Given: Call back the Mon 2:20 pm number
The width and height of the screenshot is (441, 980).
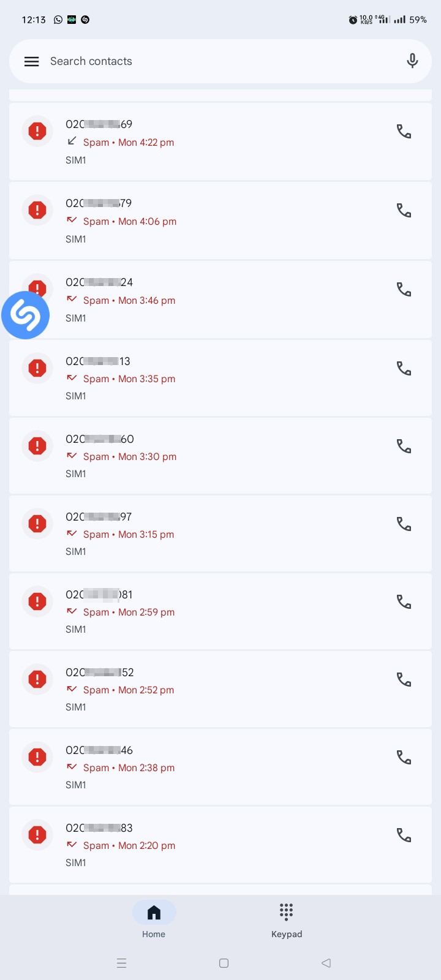Looking at the screenshot, I should (404, 835).
